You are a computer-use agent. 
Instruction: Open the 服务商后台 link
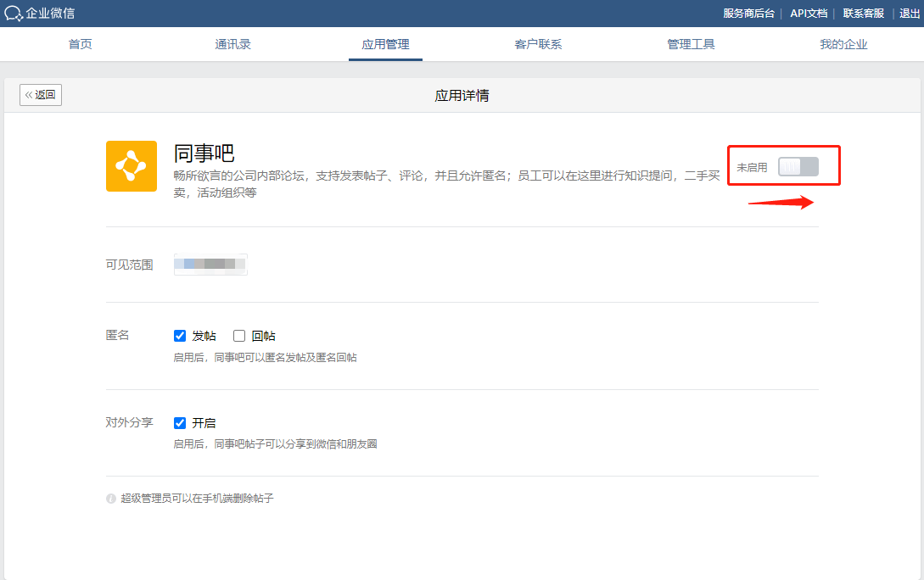[x=748, y=14]
